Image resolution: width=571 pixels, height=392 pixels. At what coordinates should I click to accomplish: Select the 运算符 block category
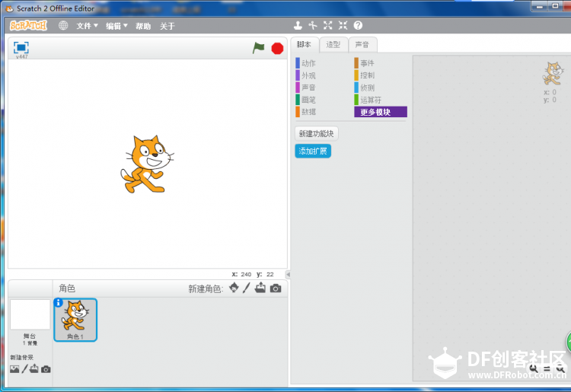click(368, 100)
